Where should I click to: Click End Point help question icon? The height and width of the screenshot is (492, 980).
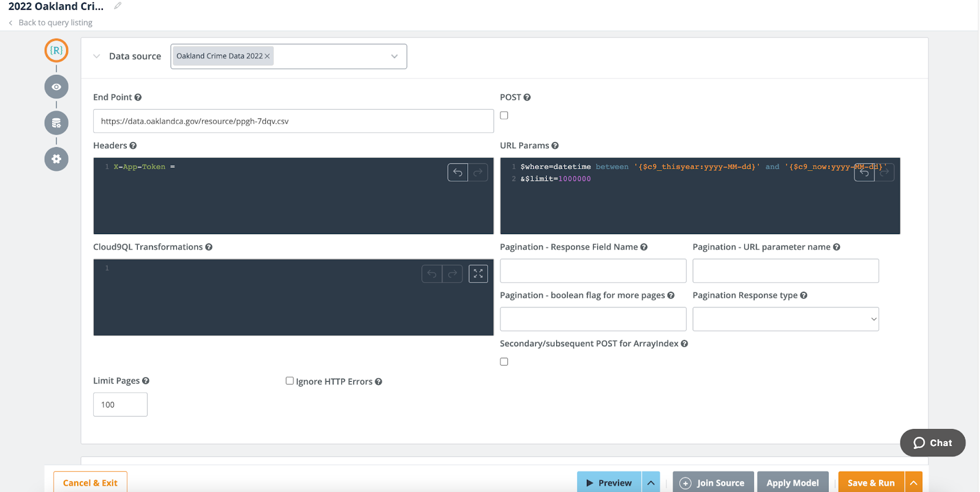138,97
